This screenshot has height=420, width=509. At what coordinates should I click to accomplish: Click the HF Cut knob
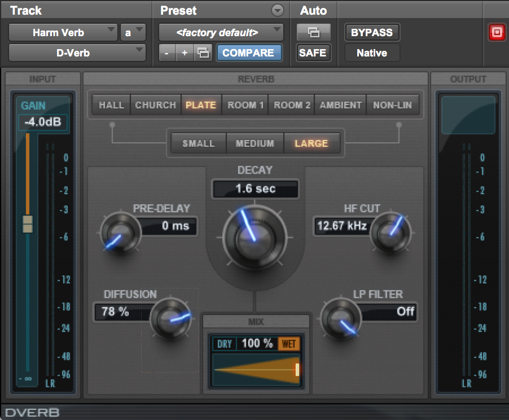(390, 233)
